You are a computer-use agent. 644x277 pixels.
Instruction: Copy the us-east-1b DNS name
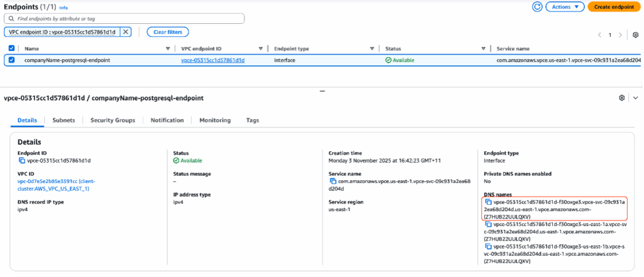488,247
